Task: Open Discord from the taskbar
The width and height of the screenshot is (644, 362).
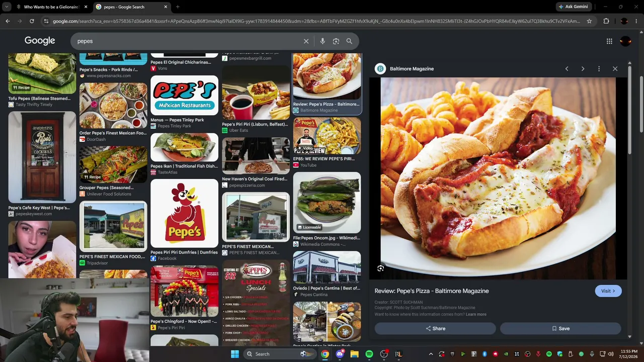Action: (340, 354)
